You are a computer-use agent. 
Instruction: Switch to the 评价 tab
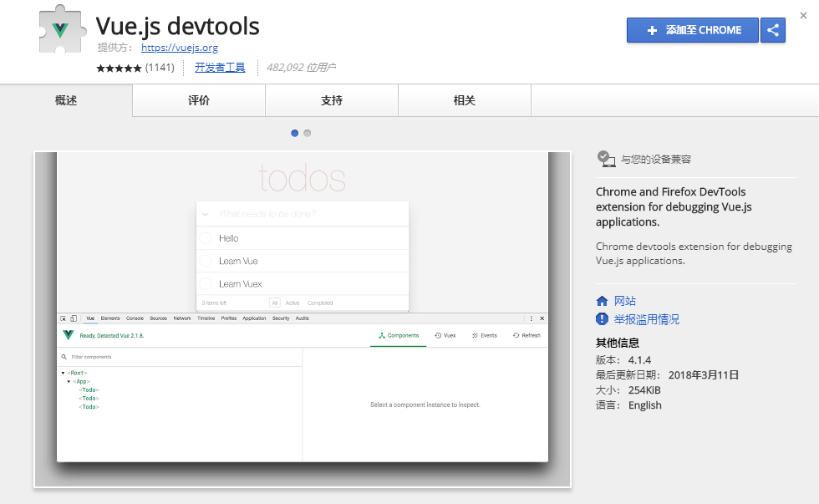pyautogui.click(x=199, y=100)
